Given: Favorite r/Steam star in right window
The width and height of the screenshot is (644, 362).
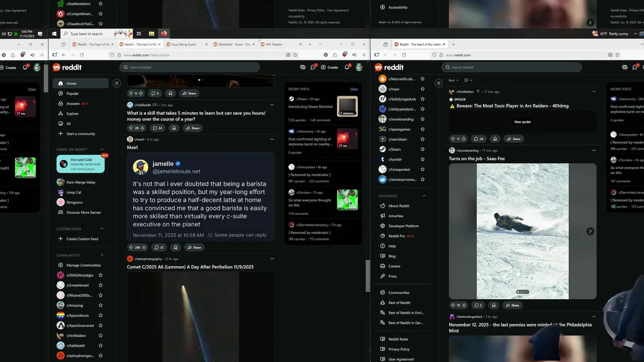Looking at the screenshot, I should click(423, 149).
